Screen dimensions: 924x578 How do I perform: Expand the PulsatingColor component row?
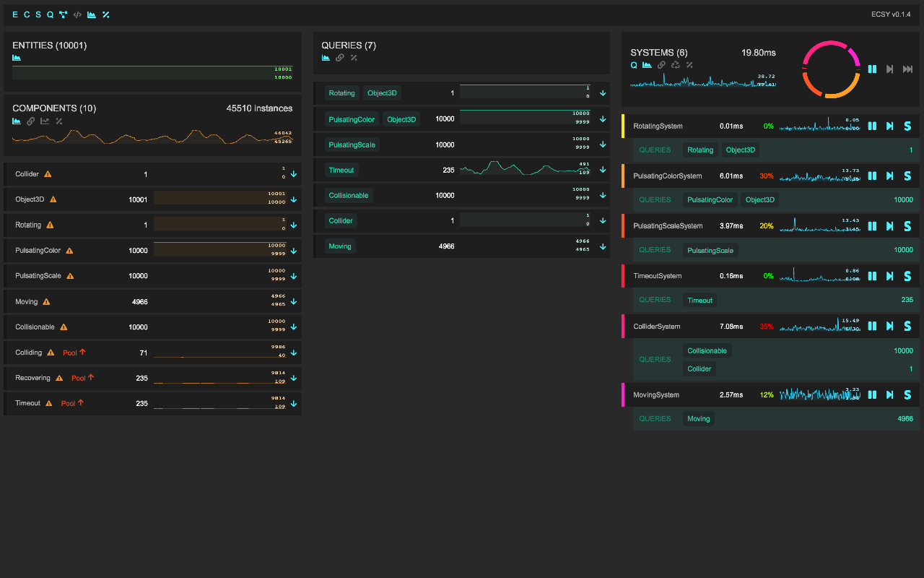293,250
